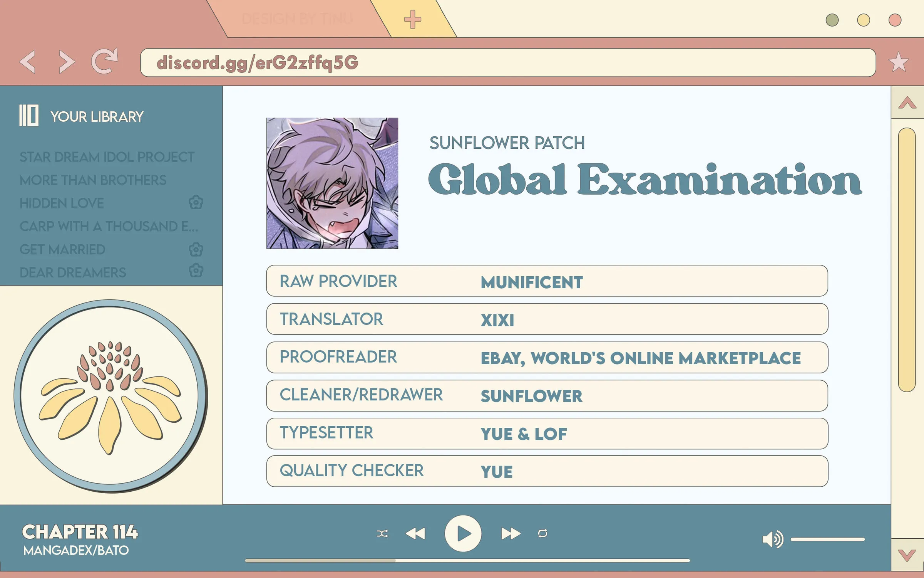This screenshot has height=578, width=924.
Task: Adjust the volume slider line
Action: click(828, 539)
